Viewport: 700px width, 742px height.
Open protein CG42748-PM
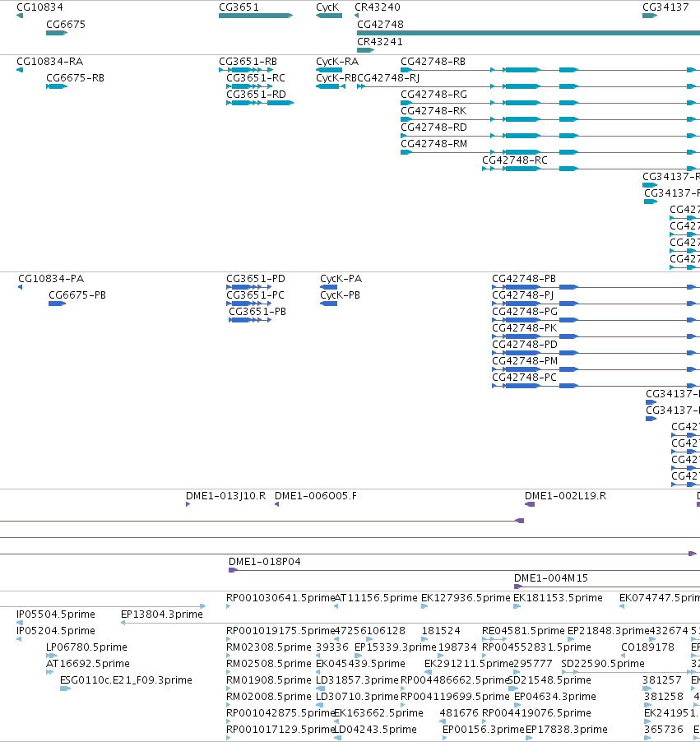tap(525, 360)
